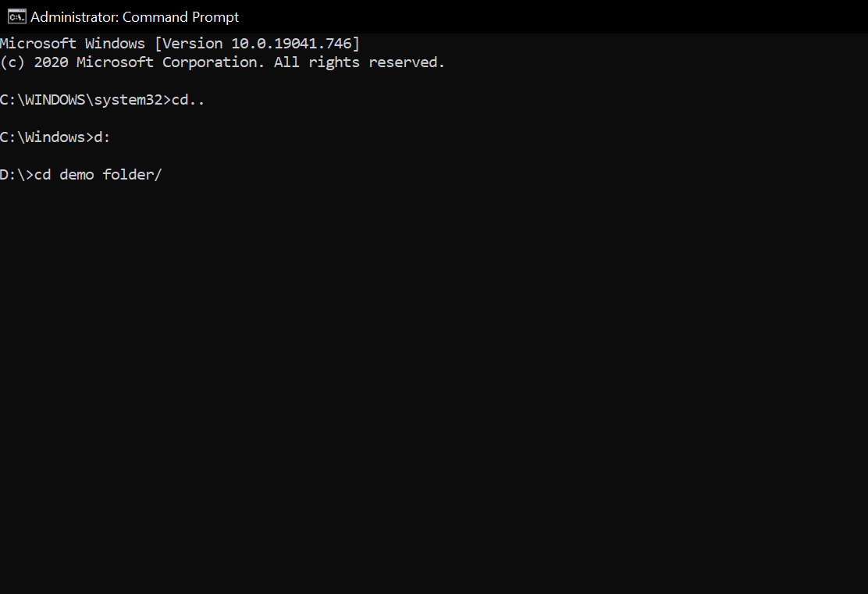Click the C:\WINDOWS\system32 prompt path

pyautogui.click(x=81, y=100)
